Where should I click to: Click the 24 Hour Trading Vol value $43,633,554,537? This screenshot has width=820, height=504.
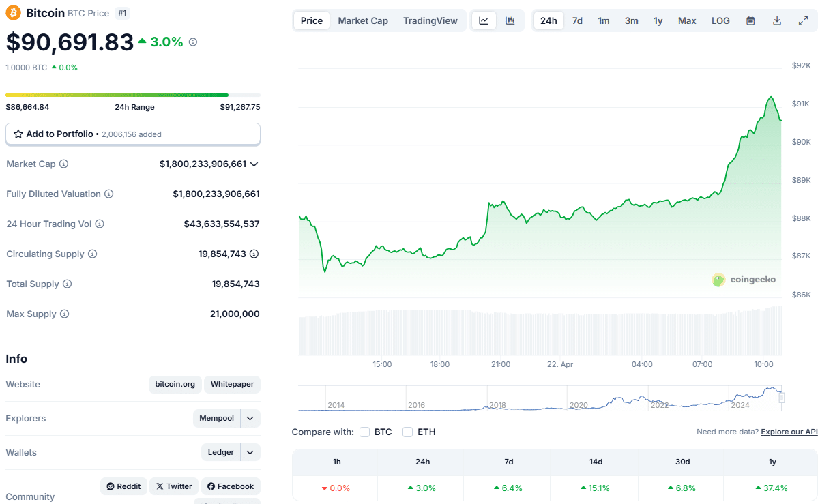click(x=222, y=224)
